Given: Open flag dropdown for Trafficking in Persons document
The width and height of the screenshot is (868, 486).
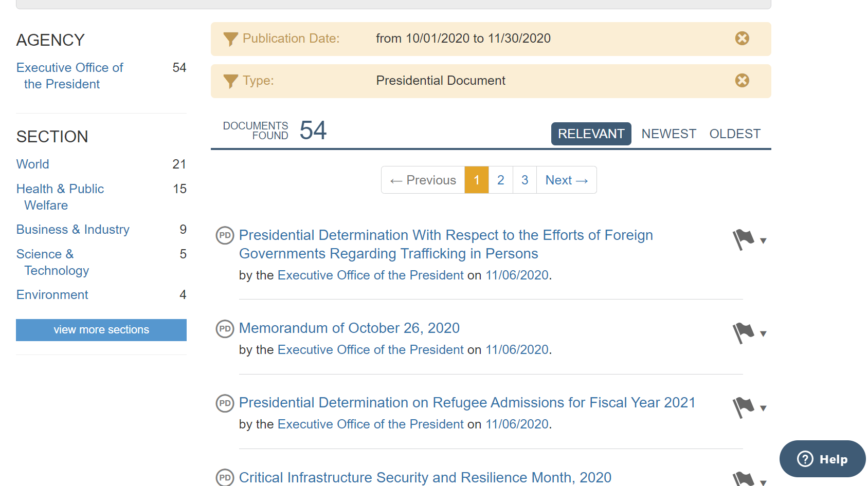Looking at the screenshot, I should point(763,241).
